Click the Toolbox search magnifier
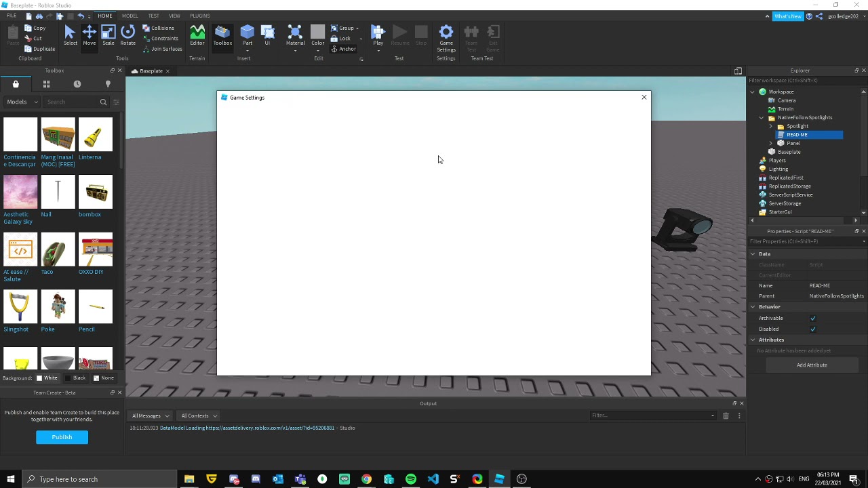Image resolution: width=868 pixels, height=488 pixels. pyautogui.click(x=103, y=102)
